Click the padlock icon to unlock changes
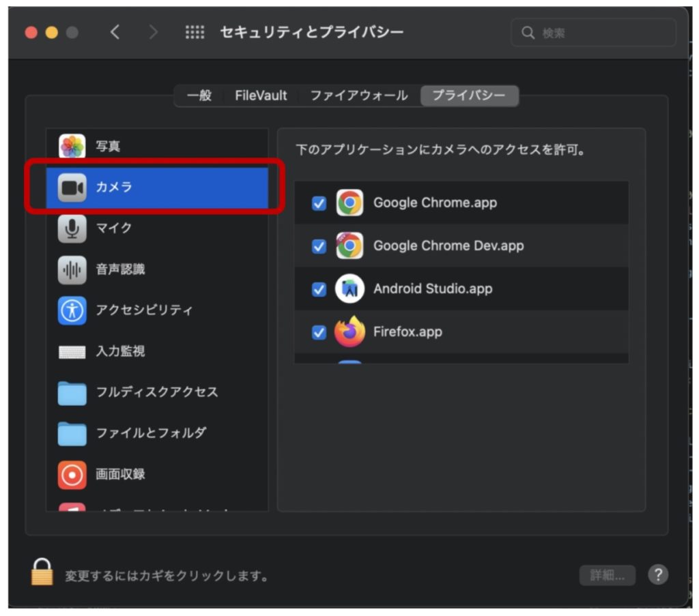This screenshot has height=616, width=699. tap(42, 572)
